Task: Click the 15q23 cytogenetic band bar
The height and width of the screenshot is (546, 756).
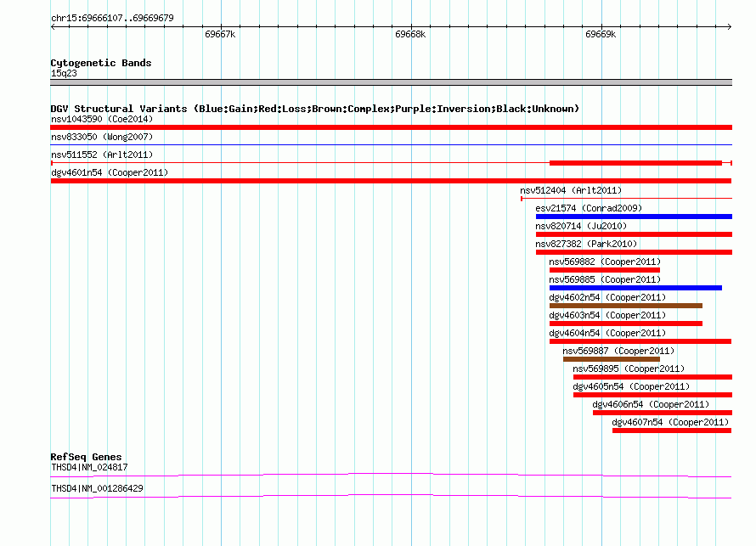Action: tap(391, 82)
